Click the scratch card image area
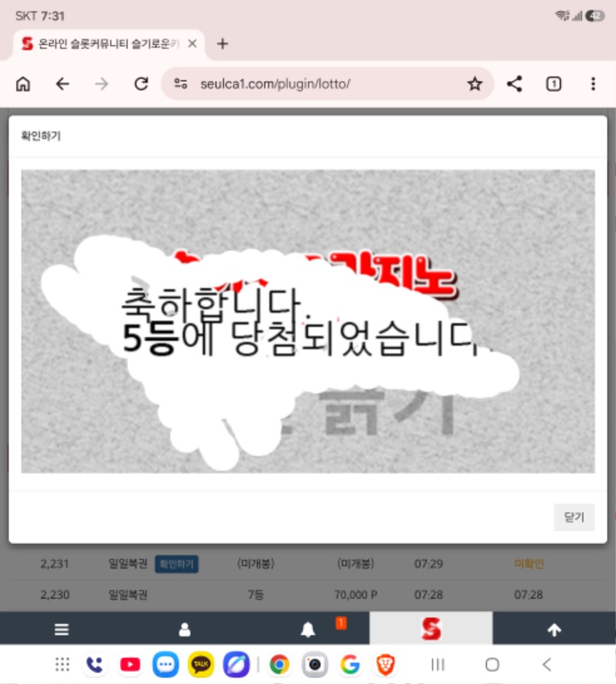The height and width of the screenshot is (684, 616). [x=308, y=321]
